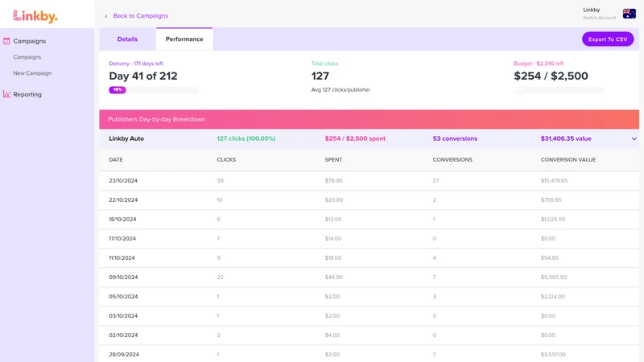Viewport: 644px width, 362px height.
Task: Click the $1,025.00 conversion value
Action: click(x=553, y=219)
